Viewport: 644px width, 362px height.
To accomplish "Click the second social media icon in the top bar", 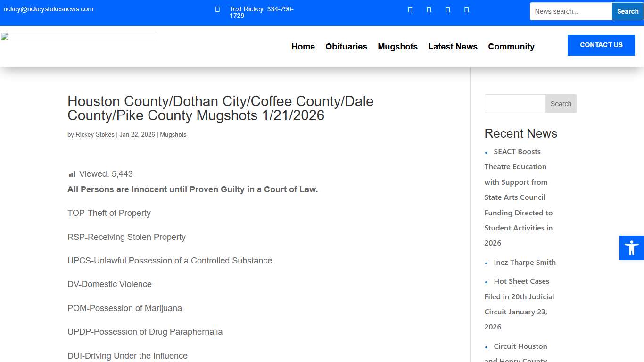I will (429, 9).
